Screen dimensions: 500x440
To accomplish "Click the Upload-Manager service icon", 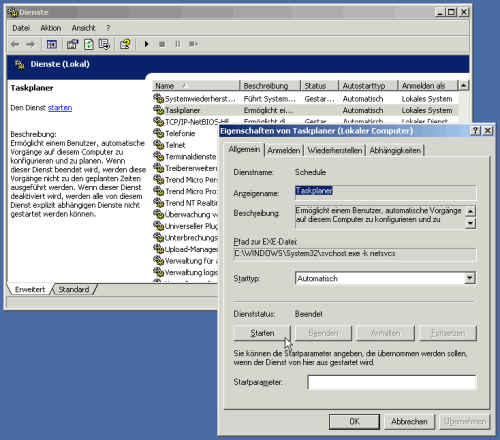I will click(x=158, y=249).
